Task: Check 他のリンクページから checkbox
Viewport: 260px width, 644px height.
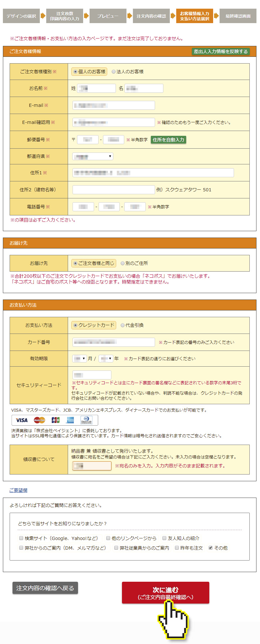Action: (x=108, y=538)
